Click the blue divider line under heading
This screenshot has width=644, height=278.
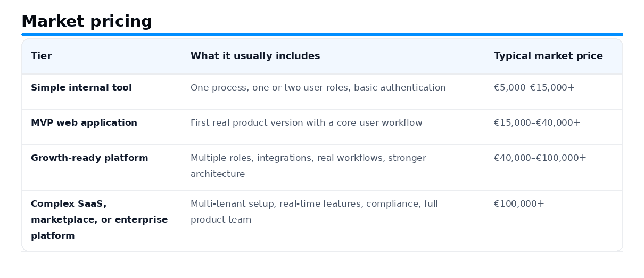click(322, 34)
